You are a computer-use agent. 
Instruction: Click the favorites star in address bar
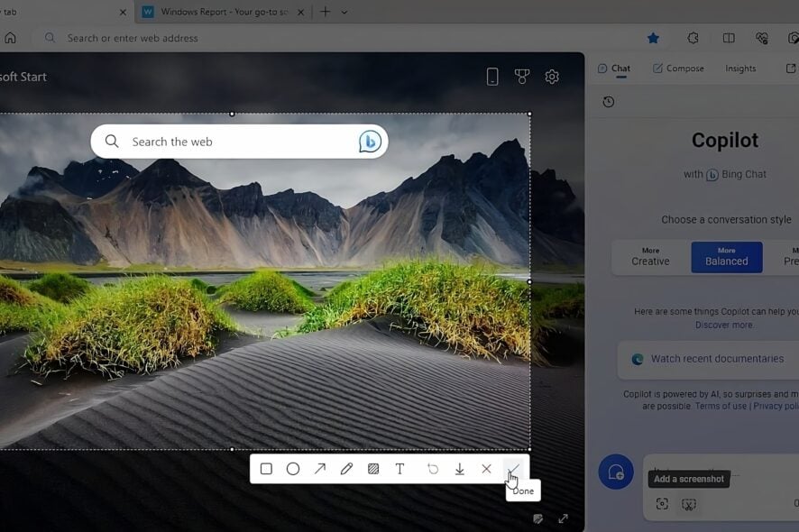(653, 38)
